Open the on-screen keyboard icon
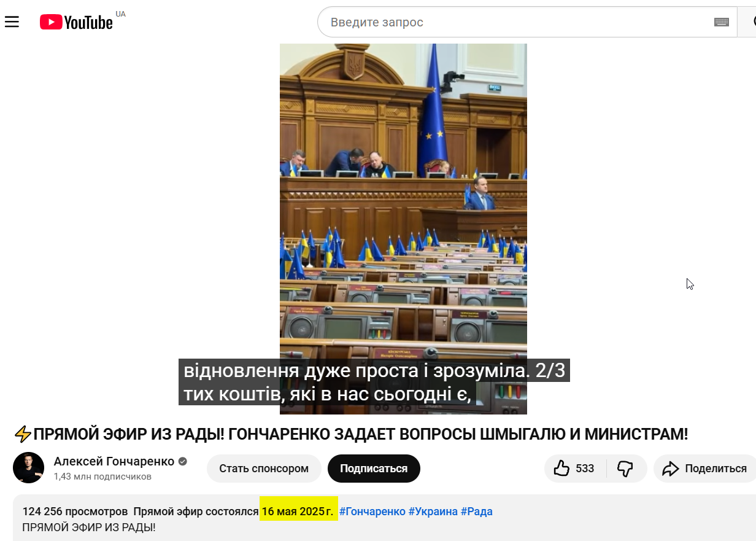The height and width of the screenshot is (541, 756). (722, 22)
